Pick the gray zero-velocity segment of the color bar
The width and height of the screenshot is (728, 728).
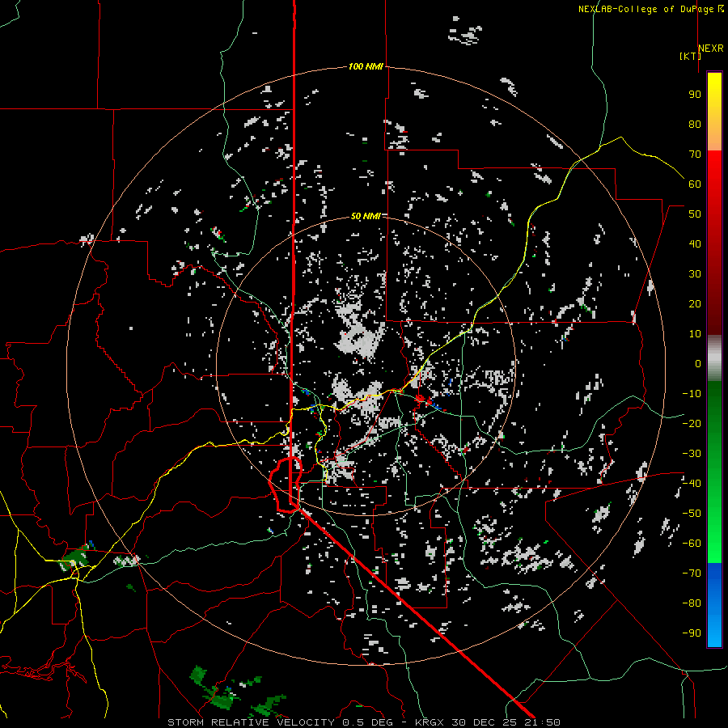(714, 358)
